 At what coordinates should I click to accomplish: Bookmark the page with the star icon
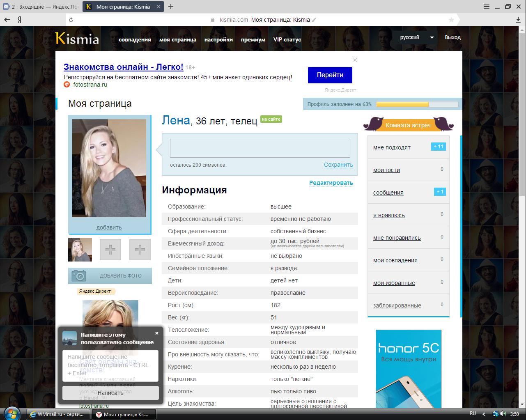(x=451, y=20)
